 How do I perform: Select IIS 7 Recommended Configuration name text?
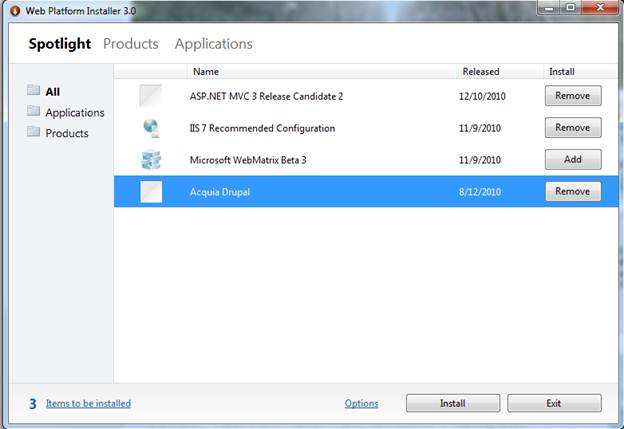coord(262,128)
